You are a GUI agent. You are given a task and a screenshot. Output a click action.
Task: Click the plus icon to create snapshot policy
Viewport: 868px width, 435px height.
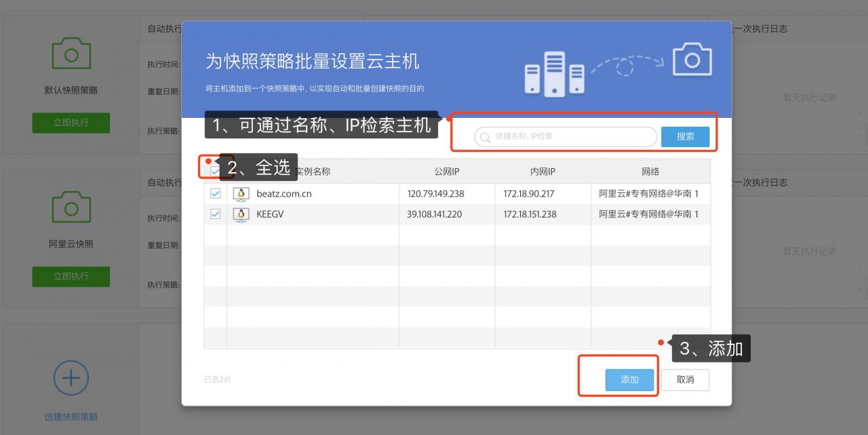tap(71, 378)
